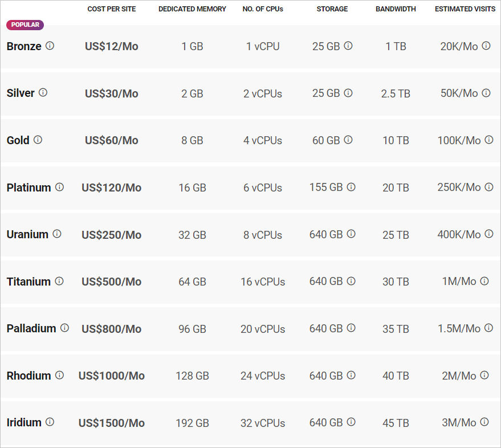Image resolution: width=501 pixels, height=448 pixels.
Task: Click info icon beside 20K/Mo estimated visits
Action: pos(486,46)
